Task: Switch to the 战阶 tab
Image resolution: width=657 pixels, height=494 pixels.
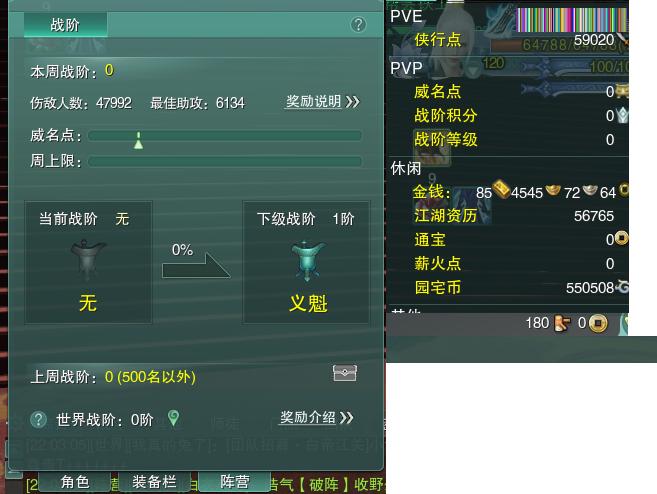Action: pyautogui.click(x=65, y=25)
